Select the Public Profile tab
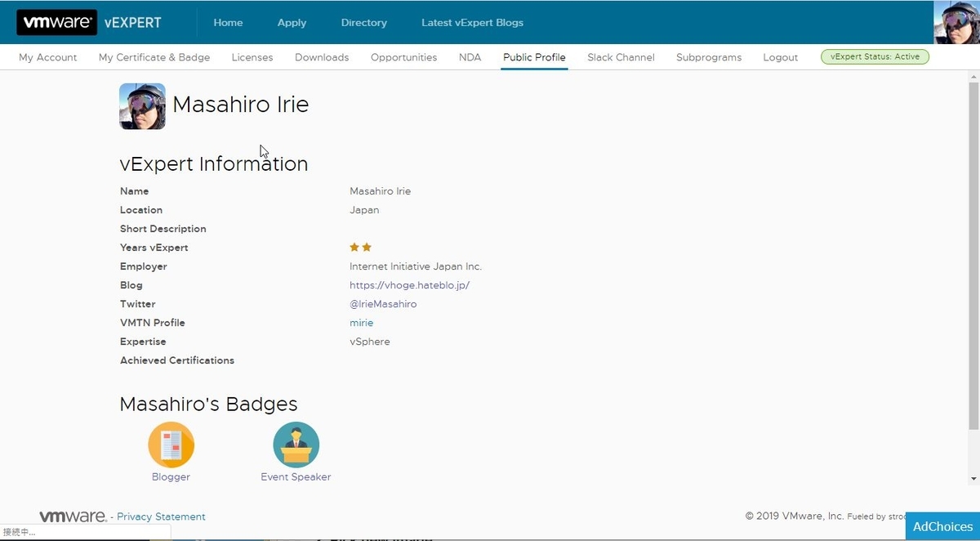 coord(534,57)
